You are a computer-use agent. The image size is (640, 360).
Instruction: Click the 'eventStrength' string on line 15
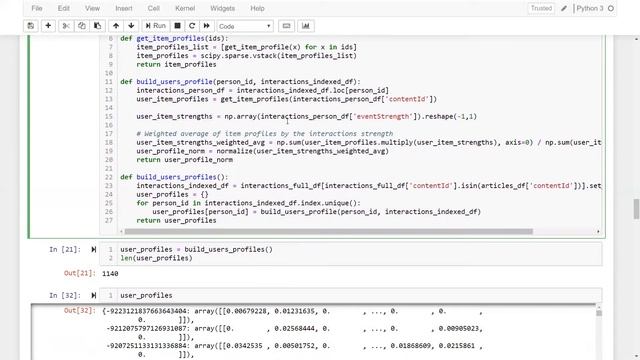(383, 117)
